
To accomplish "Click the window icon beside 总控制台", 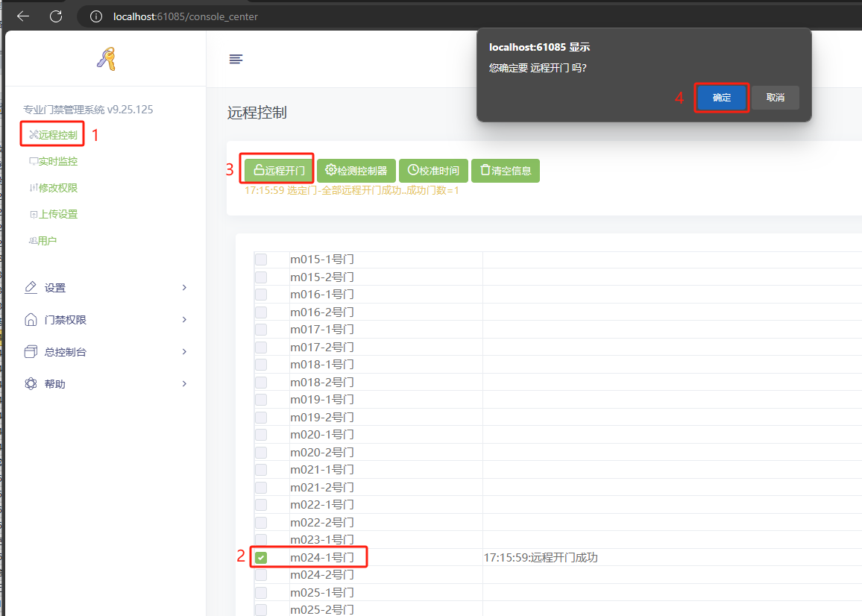I will [31, 352].
